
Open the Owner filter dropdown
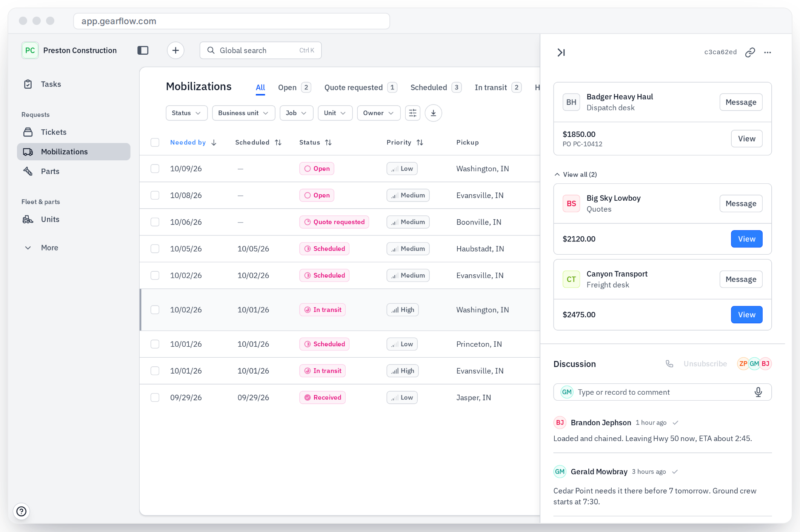click(x=378, y=113)
